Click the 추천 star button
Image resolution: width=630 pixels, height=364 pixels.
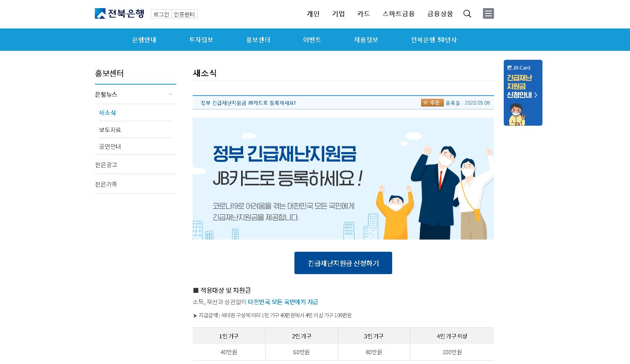pos(432,103)
